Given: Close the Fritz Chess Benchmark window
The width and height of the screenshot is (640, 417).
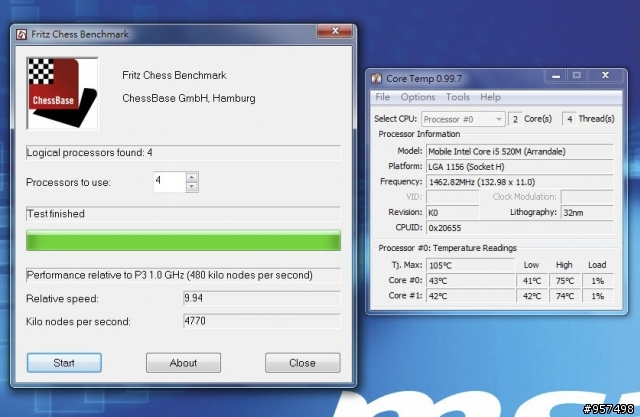Looking at the screenshot, I should coord(335,31).
